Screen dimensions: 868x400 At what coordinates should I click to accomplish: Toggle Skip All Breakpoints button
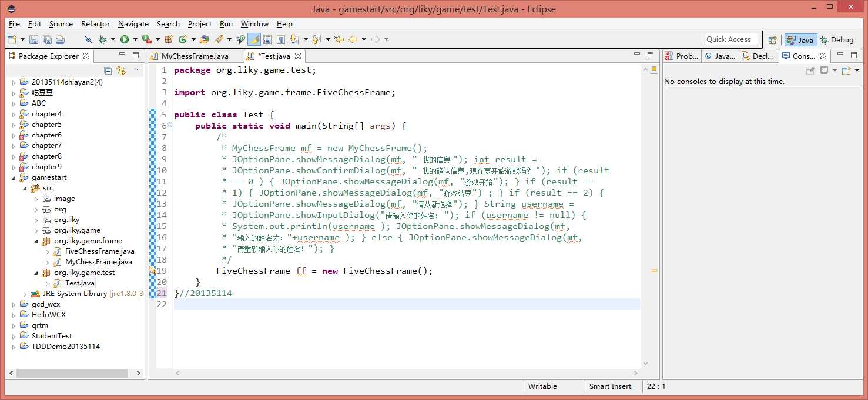tap(88, 39)
